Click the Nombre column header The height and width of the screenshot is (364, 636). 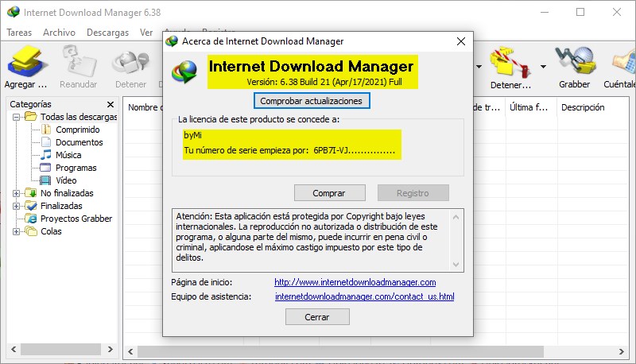(x=144, y=107)
